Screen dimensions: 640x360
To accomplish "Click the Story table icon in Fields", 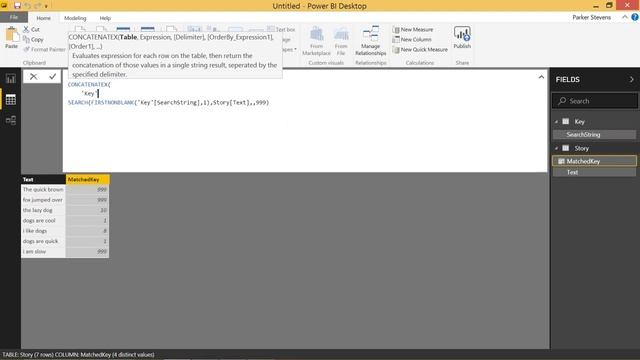I will [x=566, y=148].
